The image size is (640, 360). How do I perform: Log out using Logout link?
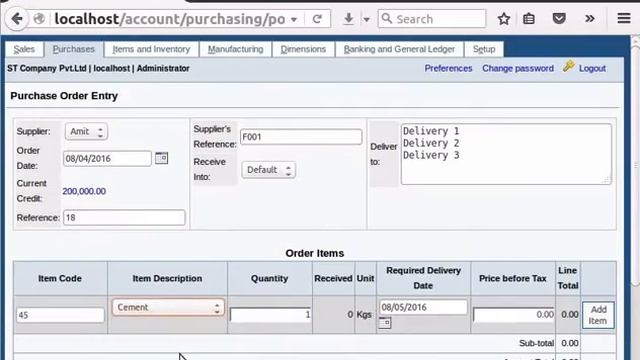pyautogui.click(x=592, y=69)
